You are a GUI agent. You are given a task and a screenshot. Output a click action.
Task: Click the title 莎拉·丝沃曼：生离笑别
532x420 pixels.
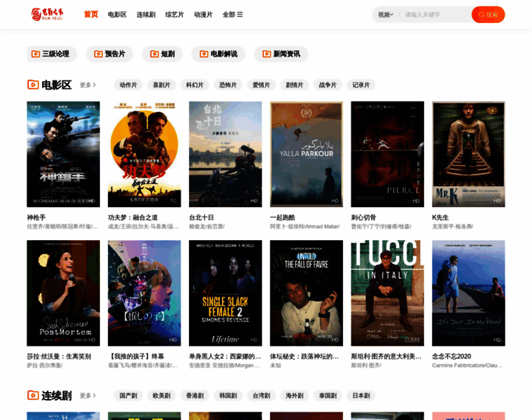pos(59,356)
